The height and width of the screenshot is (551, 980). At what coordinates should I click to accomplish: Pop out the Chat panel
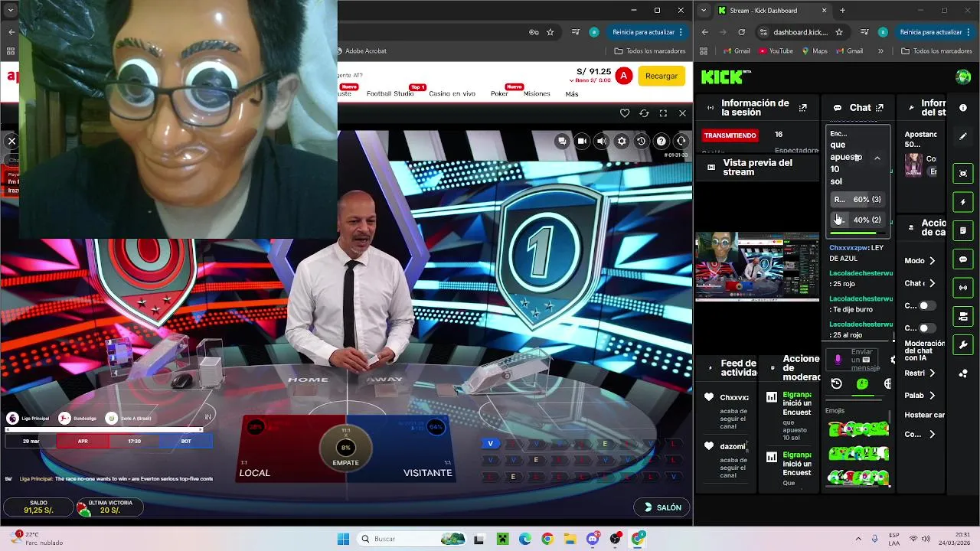click(879, 108)
